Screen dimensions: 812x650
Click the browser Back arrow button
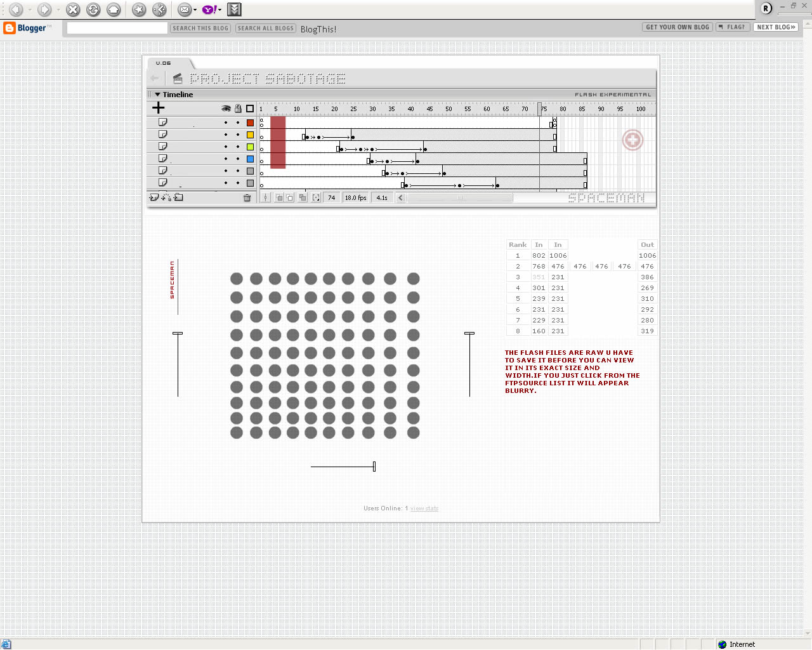click(16, 10)
